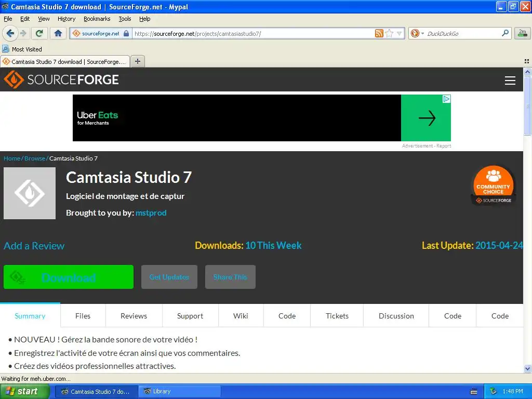
Task: Open the mstprod author link
Action: 151,212
